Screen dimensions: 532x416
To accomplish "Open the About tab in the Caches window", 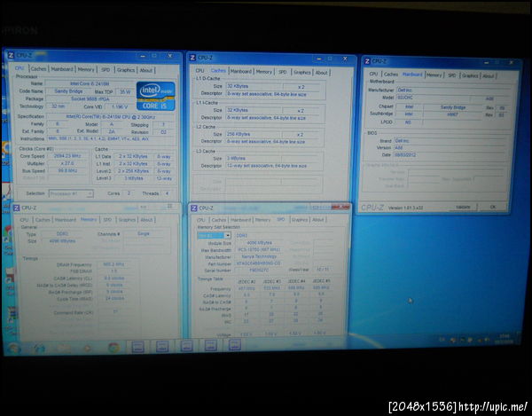I will pyautogui.click(x=321, y=73).
